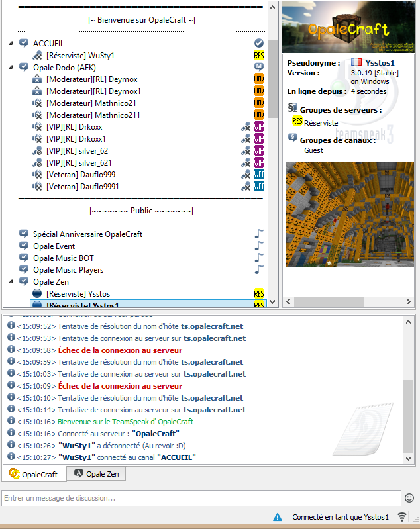Click the MOD badge next to Mathnico21
Viewport: 420px width, 529px height.
[259, 103]
